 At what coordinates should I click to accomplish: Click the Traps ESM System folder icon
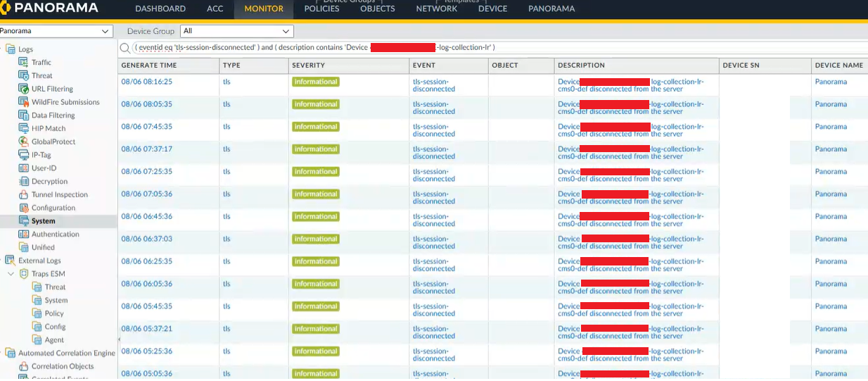37,300
